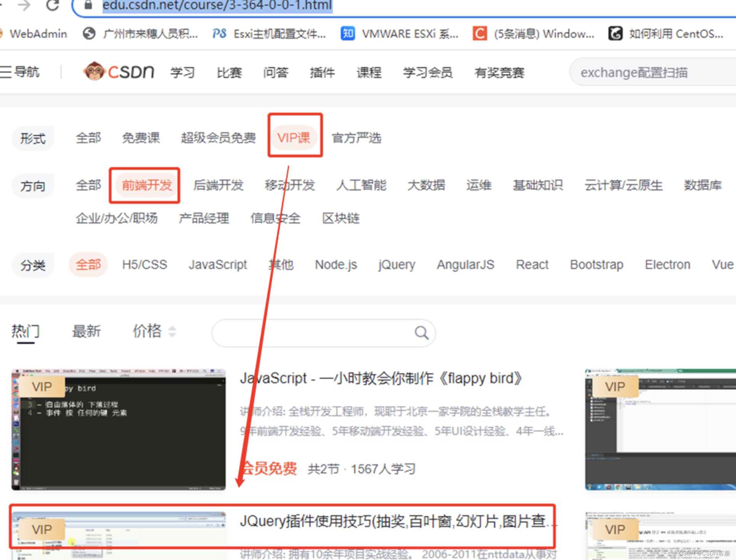
Task: Switch to the 最新 tab
Action: pos(87,331)
